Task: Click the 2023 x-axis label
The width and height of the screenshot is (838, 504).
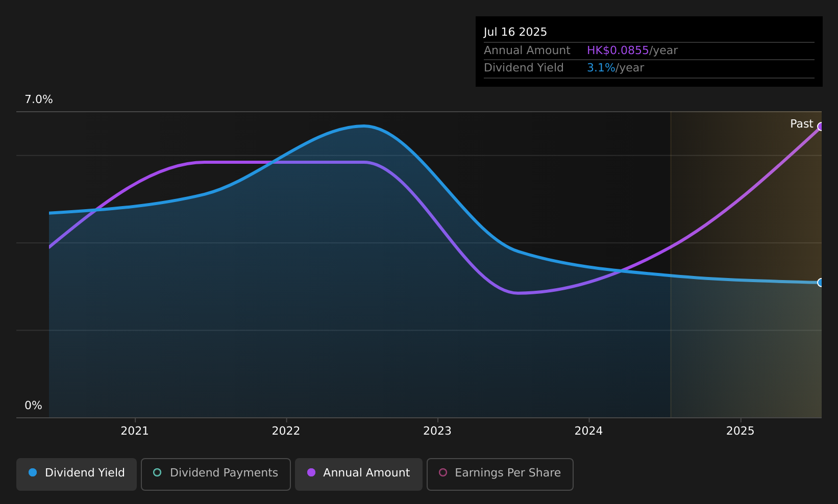Action: [437, 431]
